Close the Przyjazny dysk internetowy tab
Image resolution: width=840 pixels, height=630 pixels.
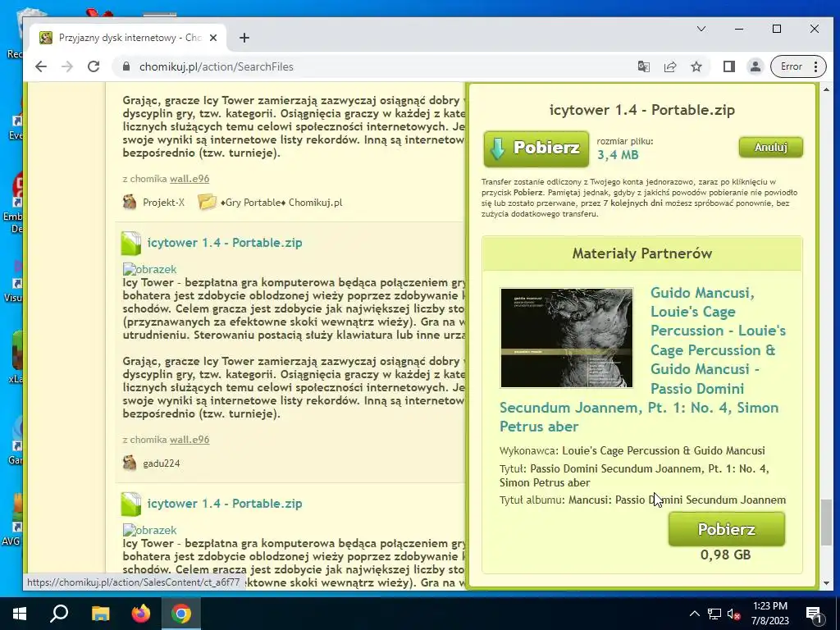213,38
